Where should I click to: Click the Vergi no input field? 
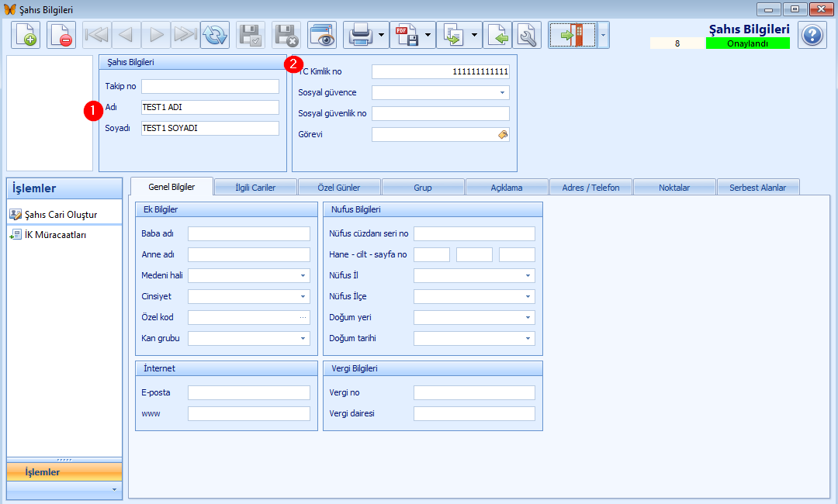click(475, 393)
